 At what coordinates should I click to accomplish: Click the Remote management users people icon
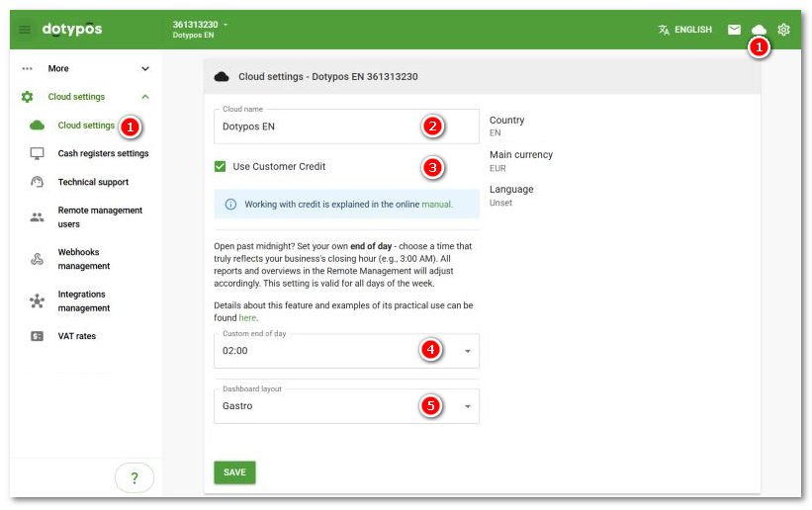(37, 217)
